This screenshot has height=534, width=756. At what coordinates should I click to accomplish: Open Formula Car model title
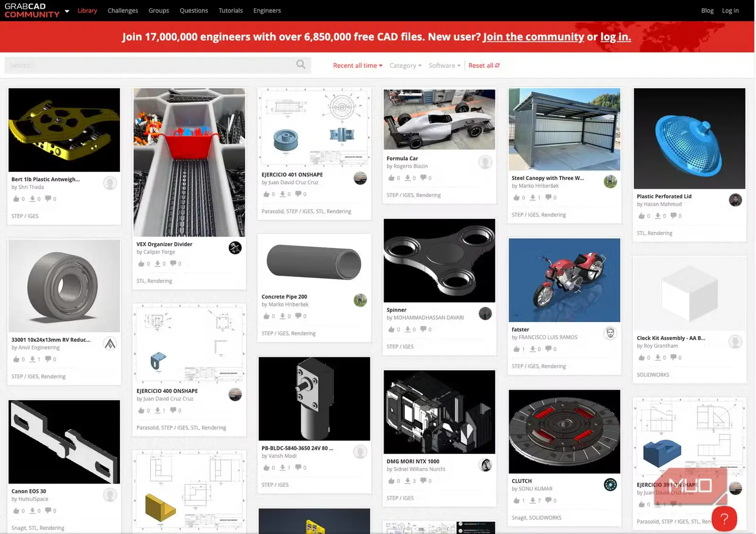coord(402,159)
